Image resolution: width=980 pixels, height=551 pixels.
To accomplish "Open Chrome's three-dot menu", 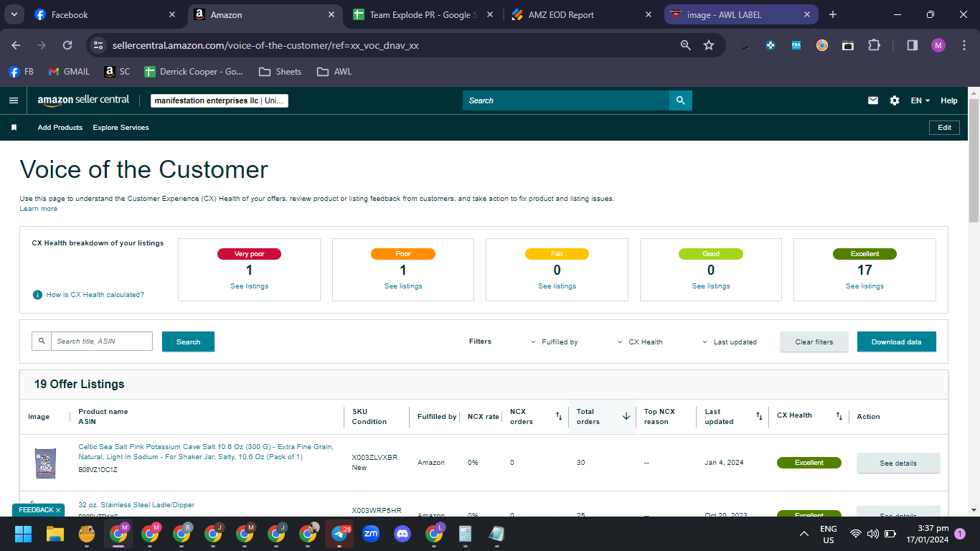I will (963, 45).
